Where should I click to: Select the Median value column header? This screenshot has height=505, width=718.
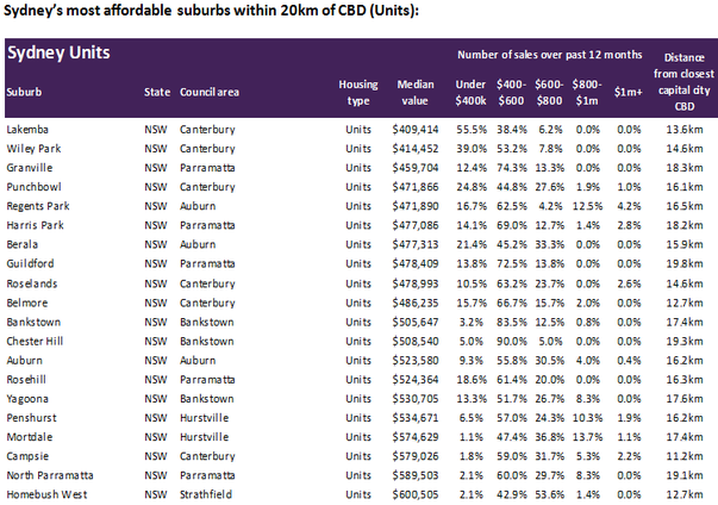pos(415,92)
